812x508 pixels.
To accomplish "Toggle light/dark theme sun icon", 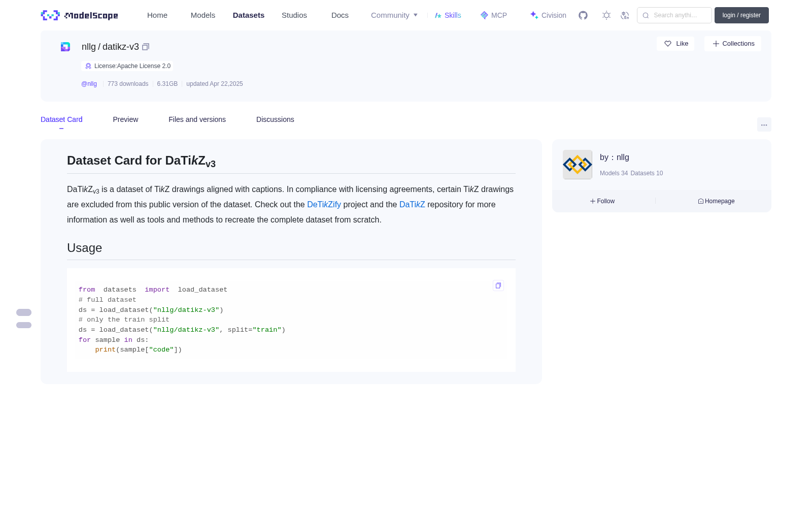I will [x=606, y=15].
